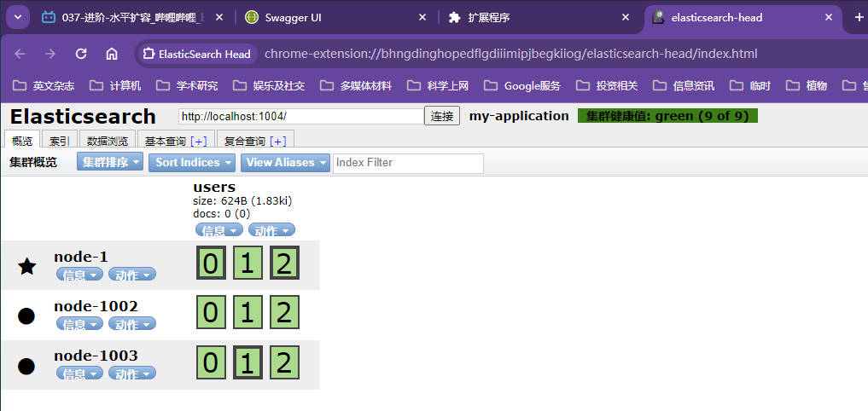Switch to the 扩展程序 tab
Viewport: 868px width, 411px height.
point(539,17)
